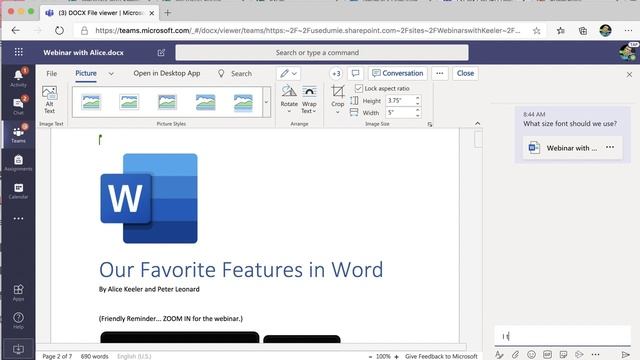This screenshot has height=360, width=640.
Task: Open the chat Format text options
Action: click(499, 354)
